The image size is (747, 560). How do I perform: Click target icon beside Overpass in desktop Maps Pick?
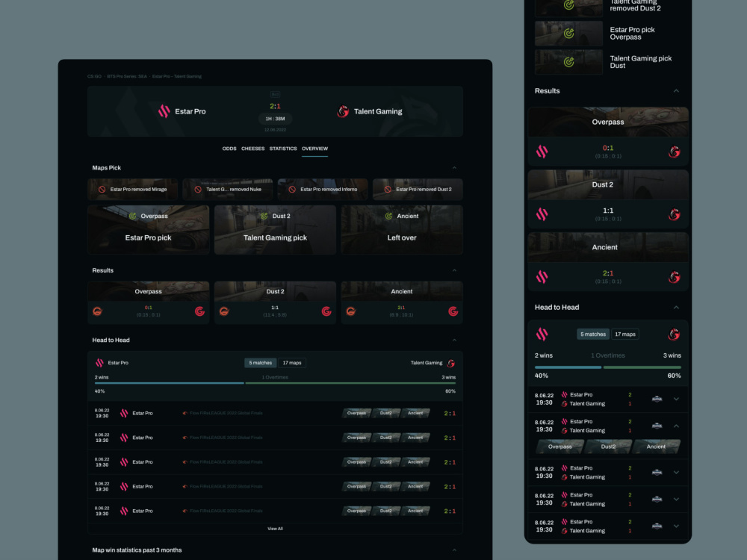(132, 216)
